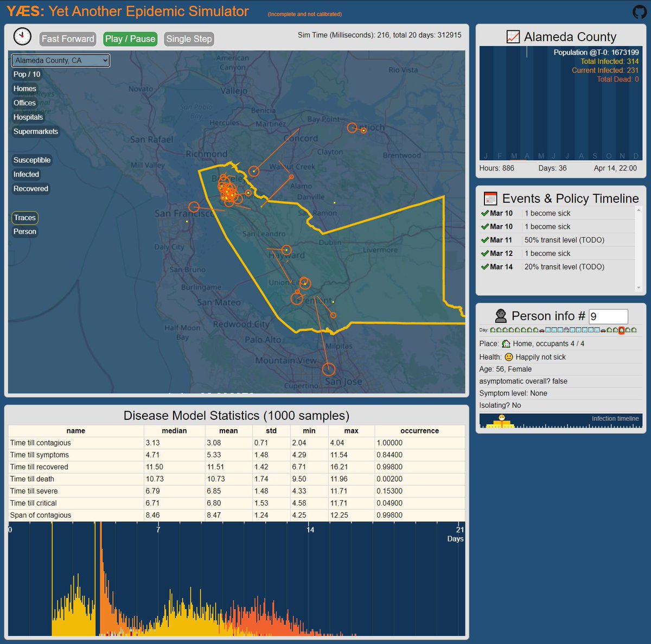Toggle the Susceptible people layer

(x=32, y=160)
